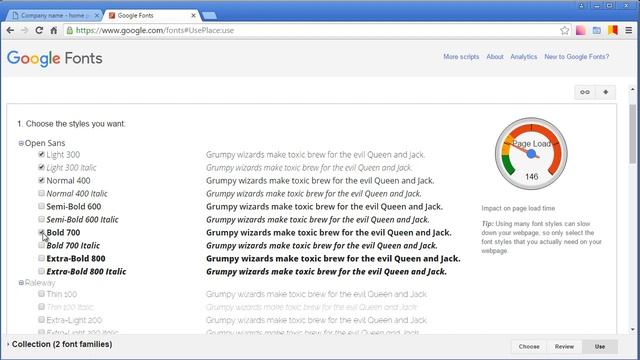Open the More scripts link
640x360 pixels.
point(461,57)
